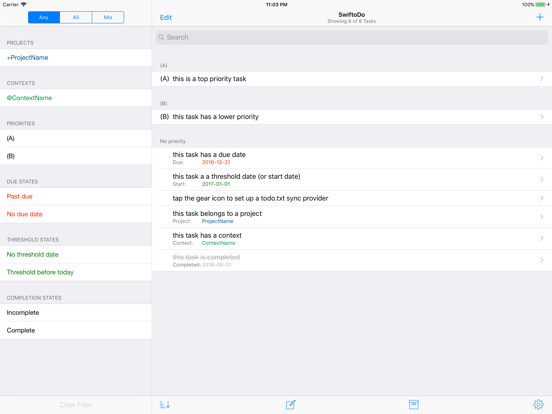Tap the battery indicator icon
The image size is (552, 414).
[x=540, y=4]
